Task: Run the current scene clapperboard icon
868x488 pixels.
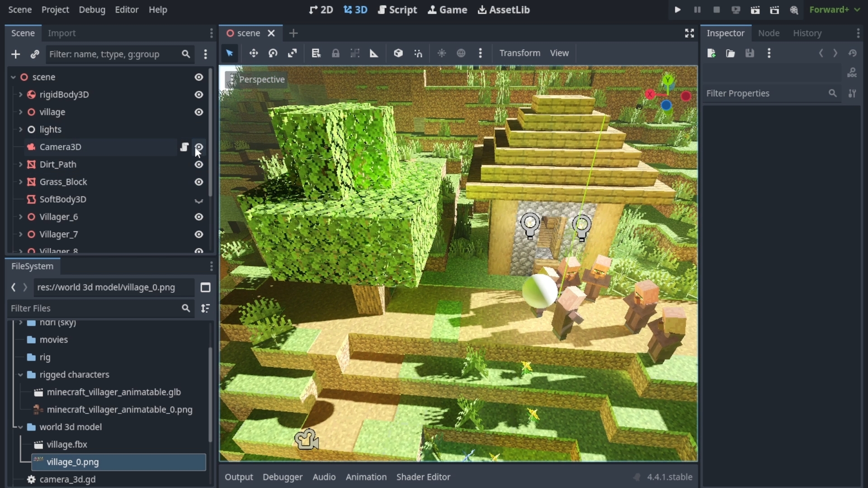Action: coord(755,9)
